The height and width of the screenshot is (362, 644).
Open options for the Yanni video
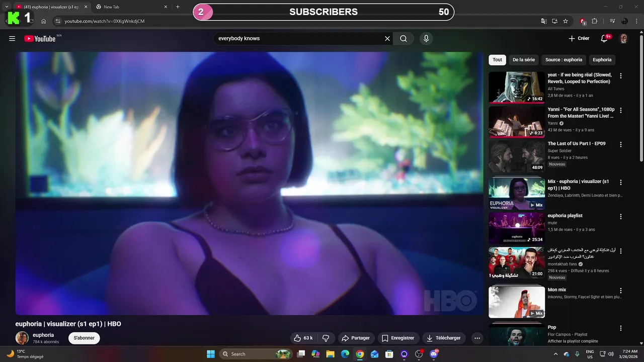[621, 110]
